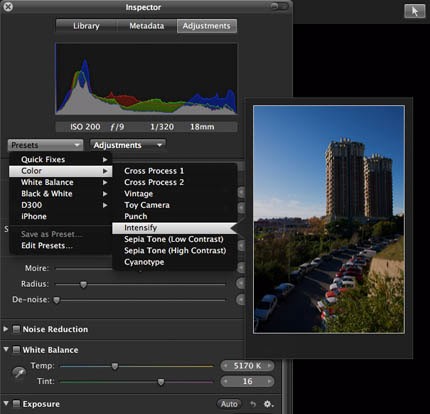The width and height of the screenshot is (430, 414).
Task: Select the Adjustments tab
Action: coord(207,26)
